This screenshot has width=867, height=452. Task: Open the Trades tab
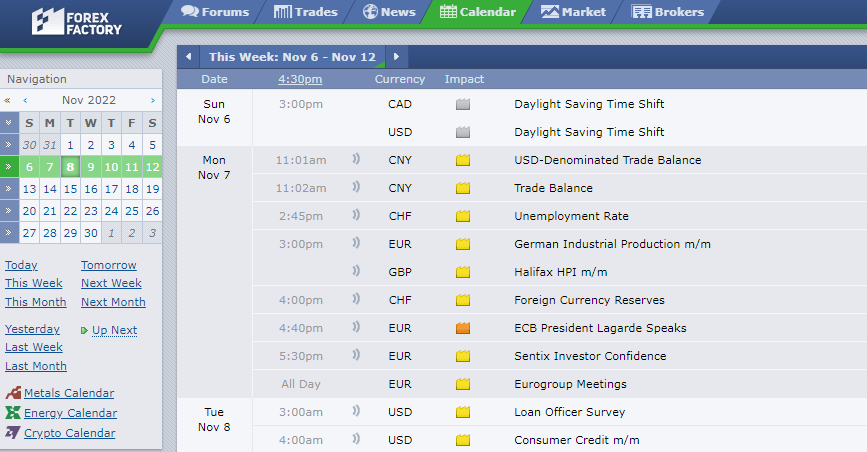coord(305,12)
